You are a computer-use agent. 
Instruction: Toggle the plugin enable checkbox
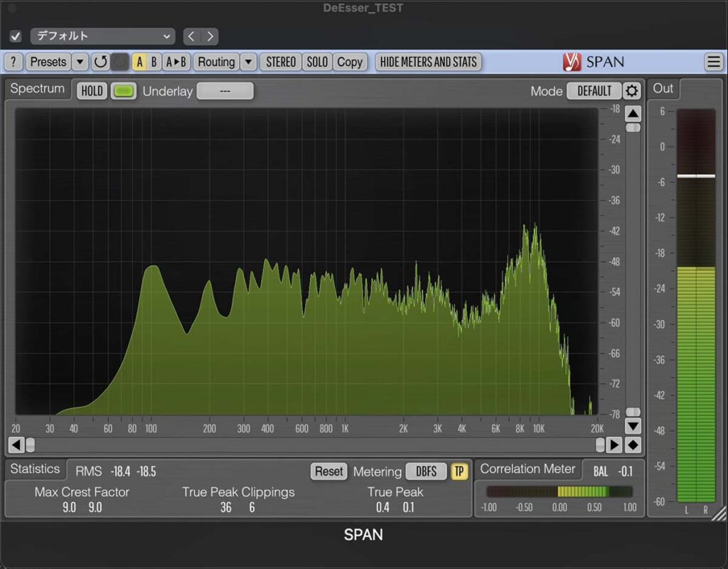(x=16, y=36)
